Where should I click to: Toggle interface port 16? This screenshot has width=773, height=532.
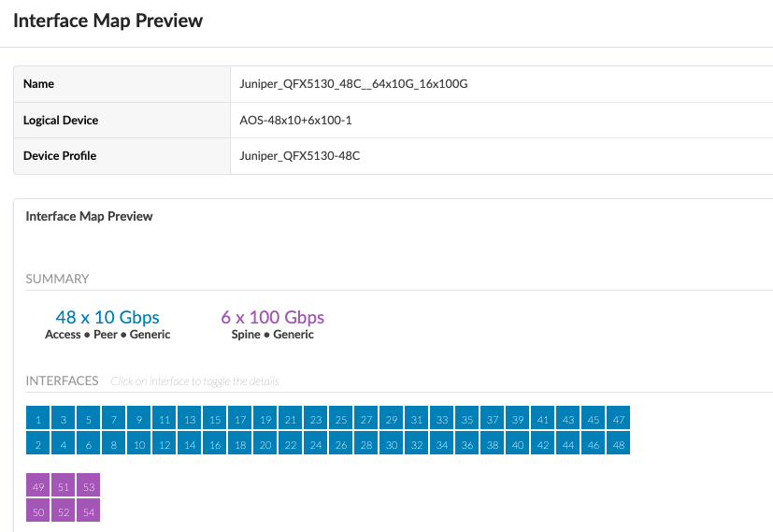pos(215,443)
